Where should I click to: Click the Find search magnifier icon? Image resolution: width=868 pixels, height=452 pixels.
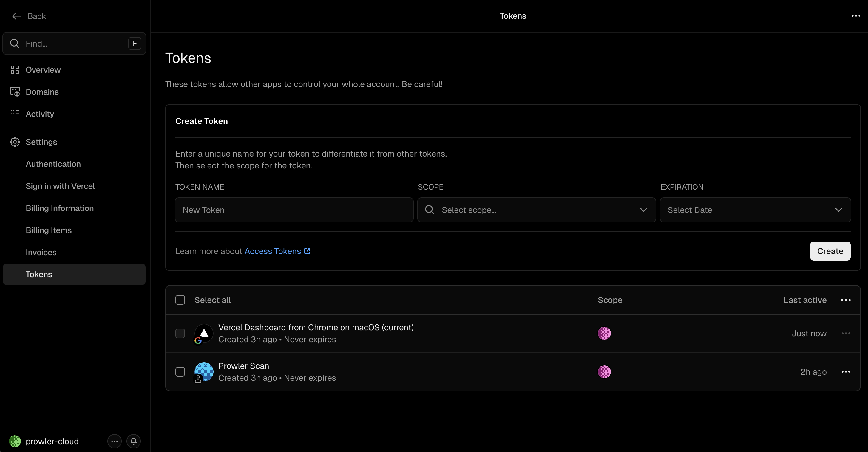pyautogui.click(x=15, y=43)
